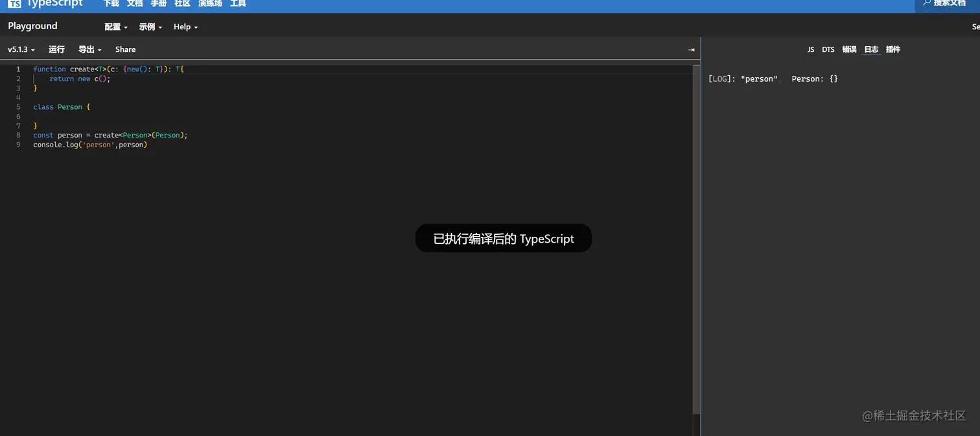Open the 文档 navigation link
The height and width of the screenshot is (436, 980).
point(135,4)
